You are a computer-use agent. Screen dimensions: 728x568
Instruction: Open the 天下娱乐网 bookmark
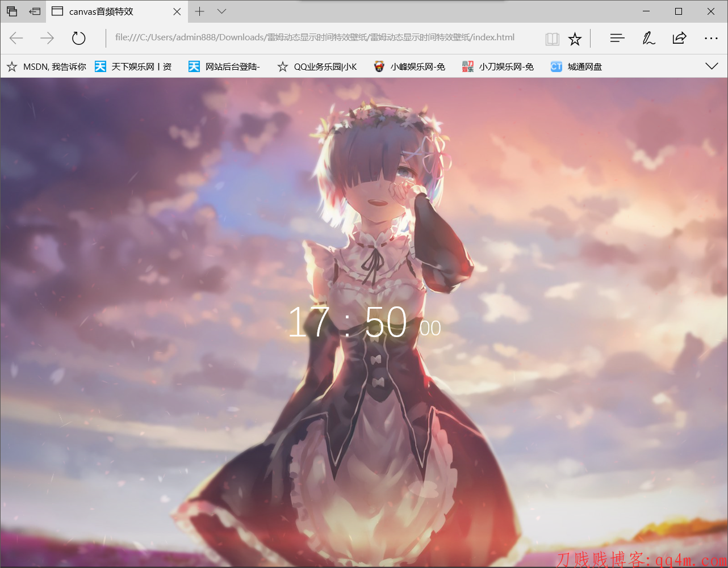point(133,67)
